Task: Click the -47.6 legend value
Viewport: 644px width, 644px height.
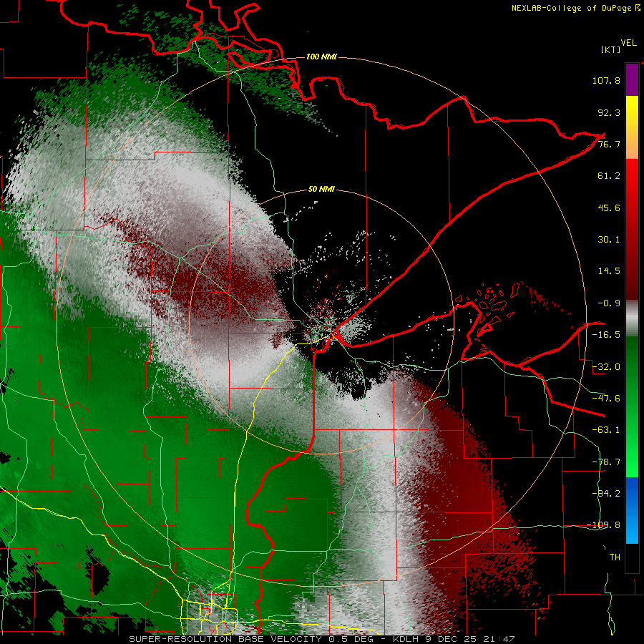Action: click(x=606, y=399)
